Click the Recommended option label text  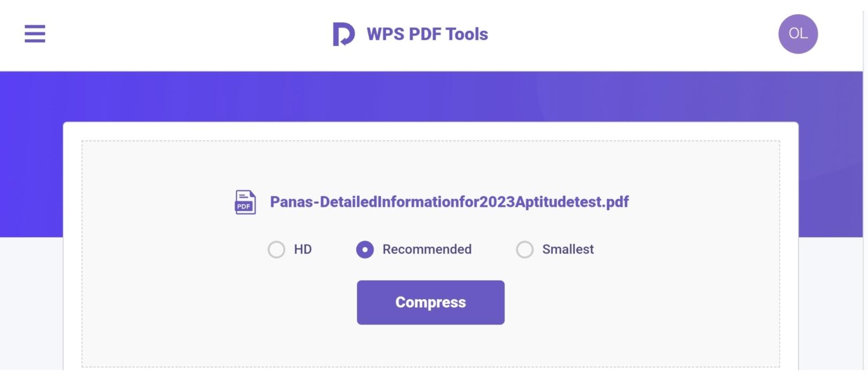coord(427,249)
